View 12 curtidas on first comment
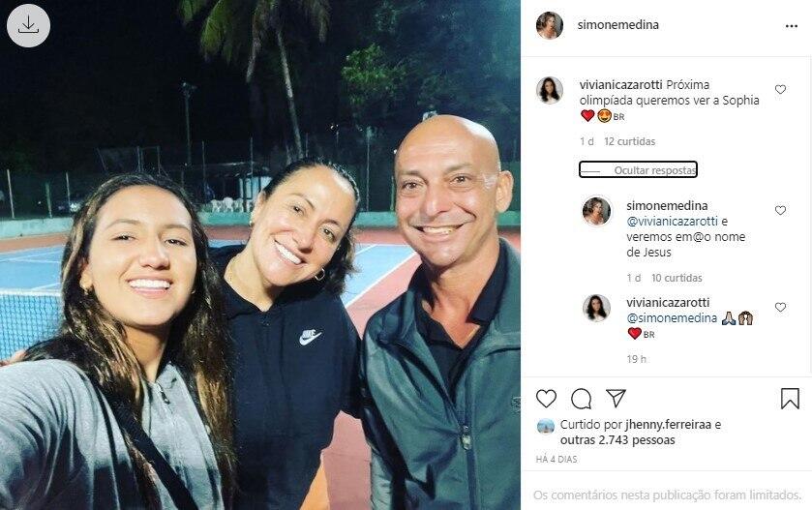 [630, 141]
